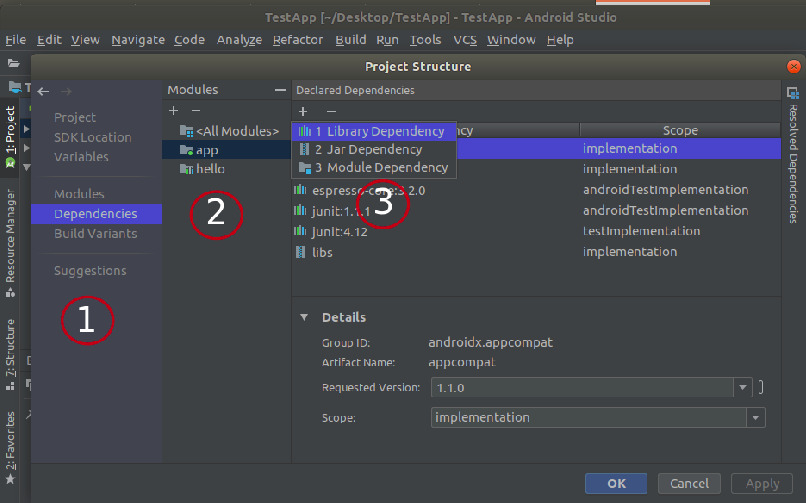
Task: Open the File menu
Action: pyautogui.click(x=15, y=40)
